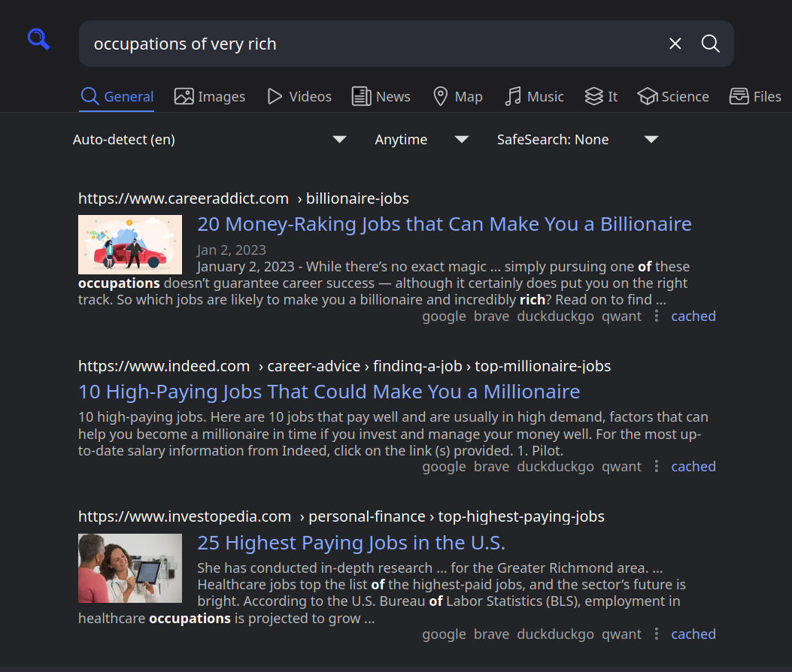This screenshot has height=672, width=792.
Task: Switch to Videos tab
Action: [299, 96]
